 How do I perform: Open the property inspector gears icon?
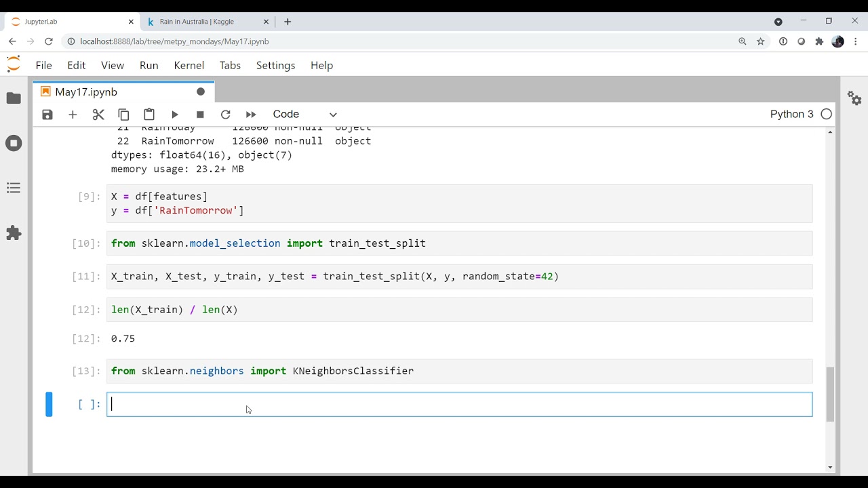click(854, 98)
